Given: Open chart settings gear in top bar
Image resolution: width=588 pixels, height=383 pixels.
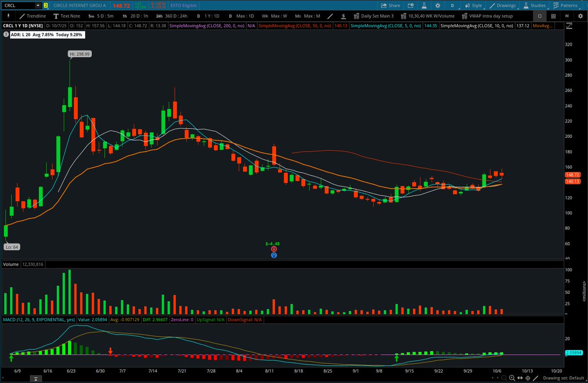Looking at the screenshot, I should 438,5.
